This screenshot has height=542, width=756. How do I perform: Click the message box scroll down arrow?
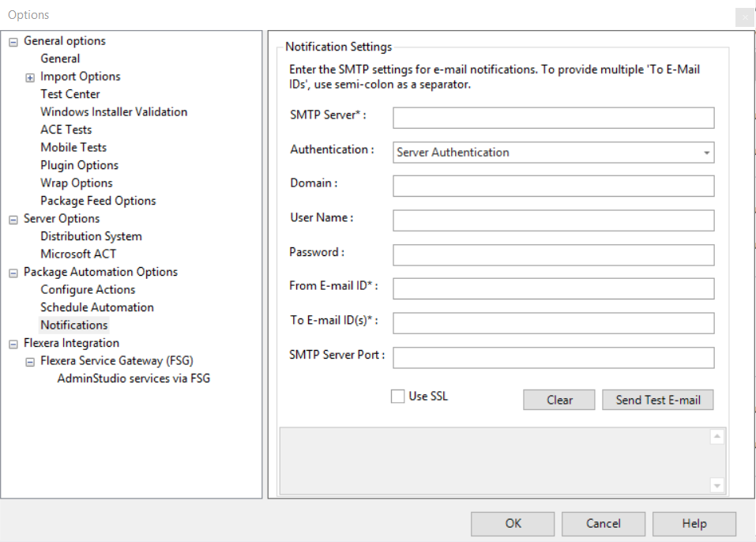(717, 485)
